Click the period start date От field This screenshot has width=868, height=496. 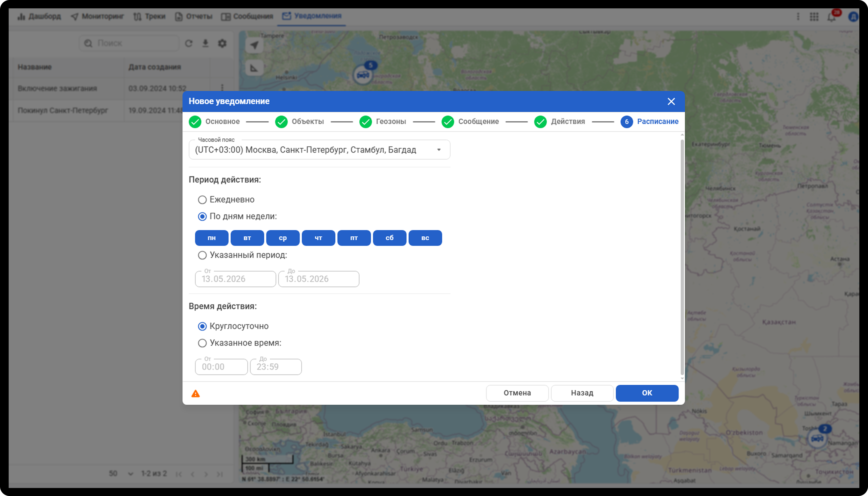coord(235,279)
